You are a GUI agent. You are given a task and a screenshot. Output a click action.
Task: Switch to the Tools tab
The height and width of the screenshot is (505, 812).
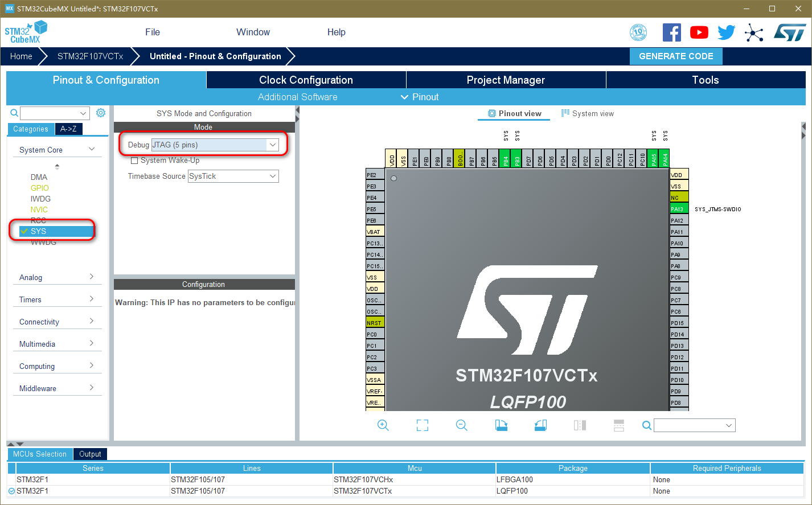click(x=706, y=80)
